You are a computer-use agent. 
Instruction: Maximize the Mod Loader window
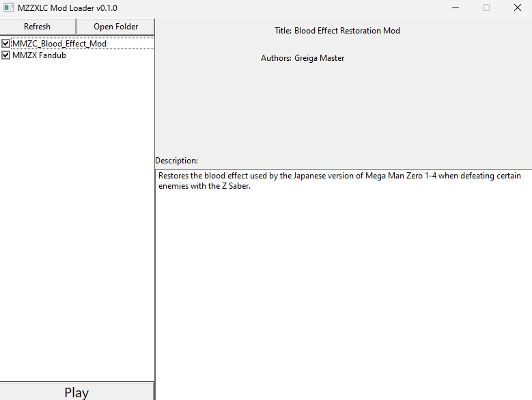click(486, 8)
